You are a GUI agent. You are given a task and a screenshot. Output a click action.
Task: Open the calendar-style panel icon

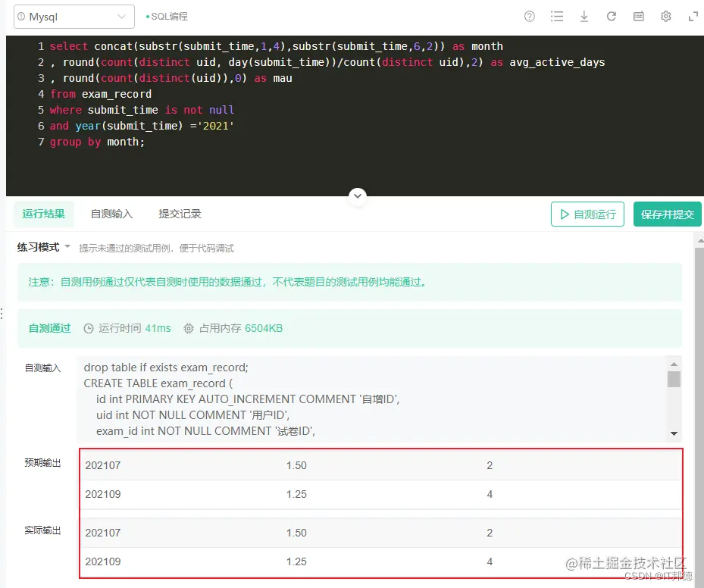click(638, 17)
